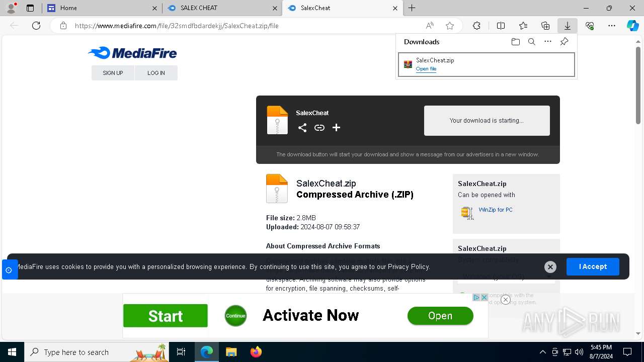Click the WinZip program icon
644x362 pixels.
point(467,213)
